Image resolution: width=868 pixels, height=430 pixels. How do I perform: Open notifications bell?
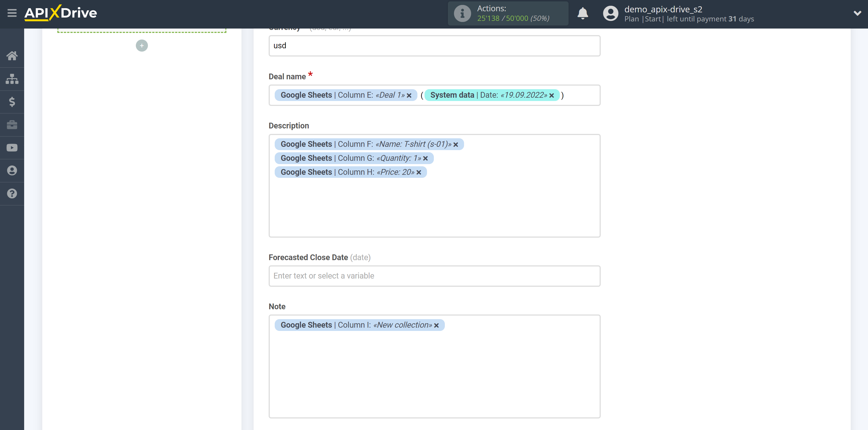(x=583, y=13)
